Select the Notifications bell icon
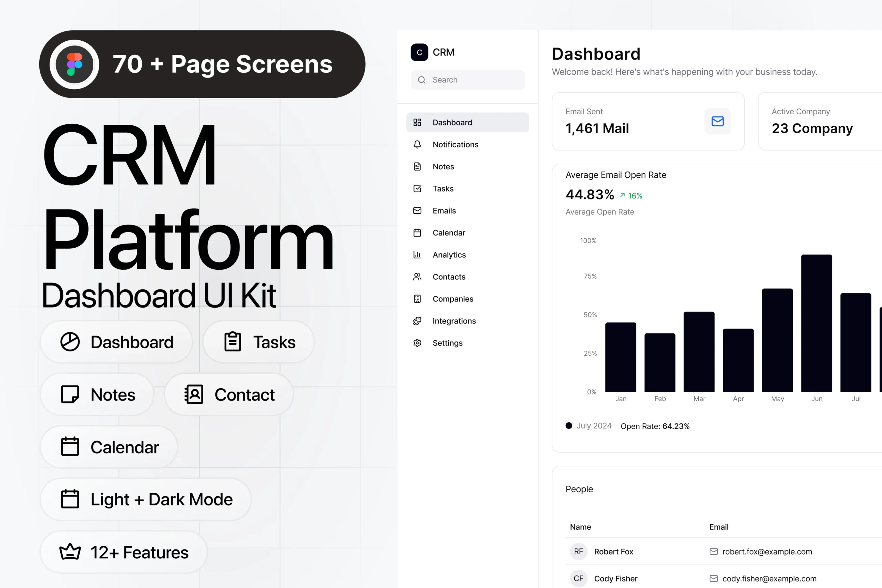 pyautogui.click(x=417, y=144)
